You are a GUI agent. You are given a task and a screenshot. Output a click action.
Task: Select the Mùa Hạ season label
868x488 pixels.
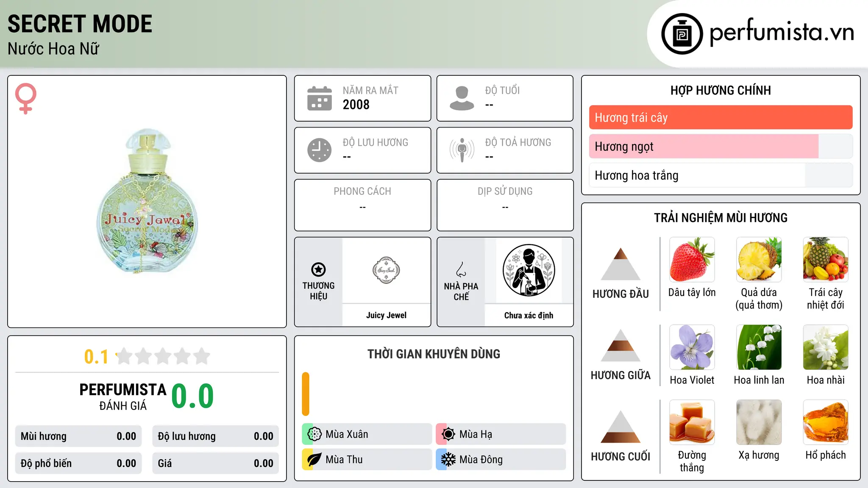click(476, 434)
